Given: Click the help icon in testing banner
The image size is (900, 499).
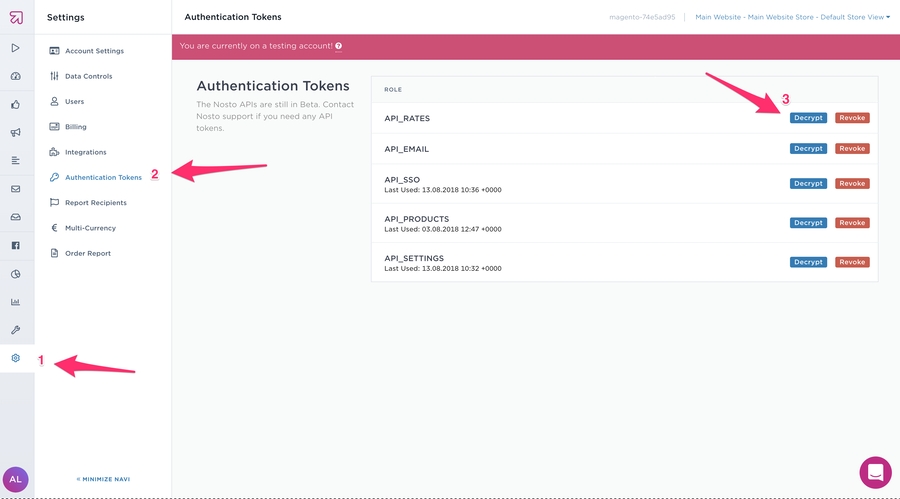Looking at the screenshot, I should [339, 46].
